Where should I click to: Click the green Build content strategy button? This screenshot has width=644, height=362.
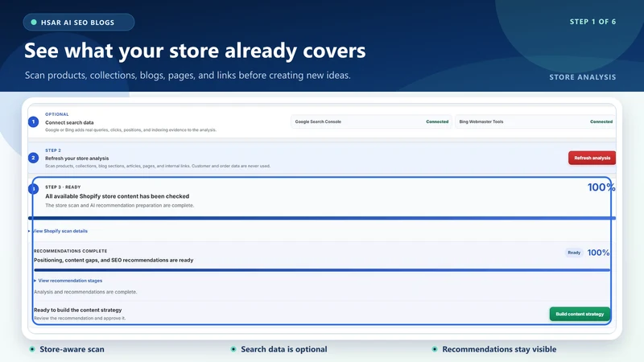click(580, 314)
